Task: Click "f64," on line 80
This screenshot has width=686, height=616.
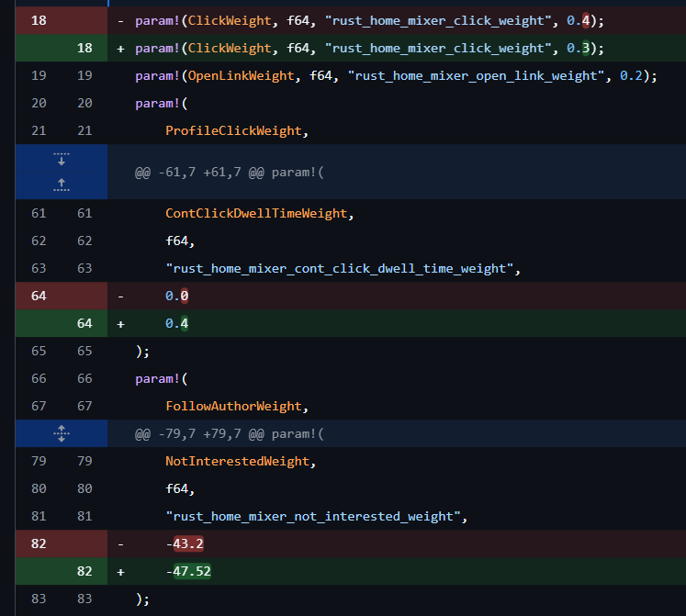Action: 180,488
